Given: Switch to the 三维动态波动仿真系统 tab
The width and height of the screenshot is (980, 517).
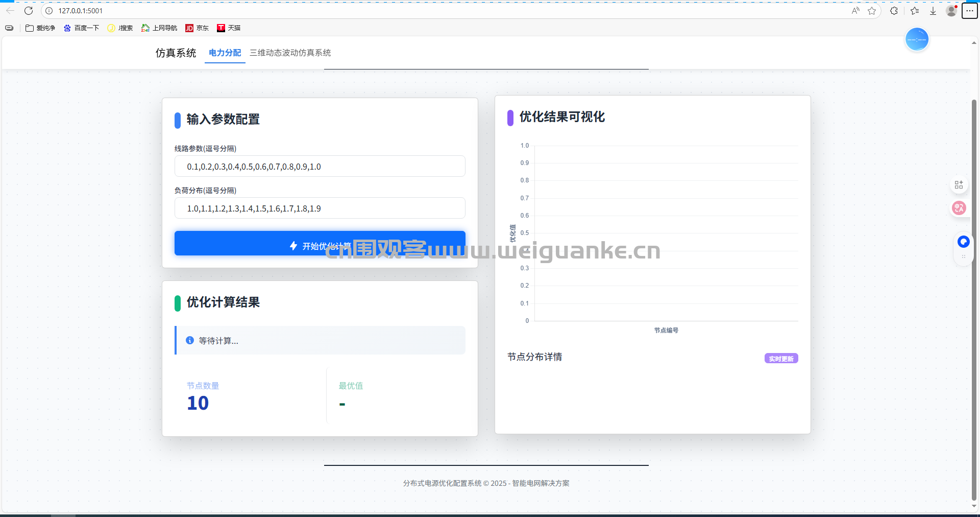Looking at the screenshot, I should [290, 53].
